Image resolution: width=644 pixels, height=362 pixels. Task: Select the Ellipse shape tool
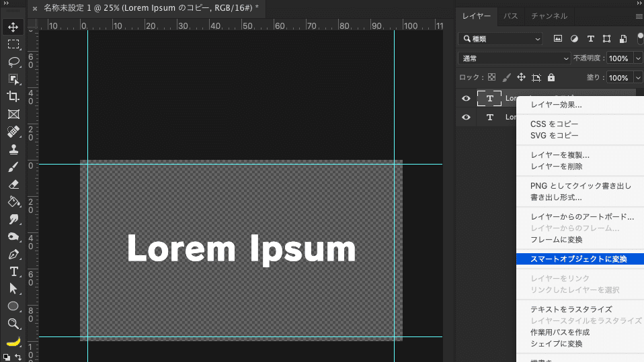coord(13,306)
